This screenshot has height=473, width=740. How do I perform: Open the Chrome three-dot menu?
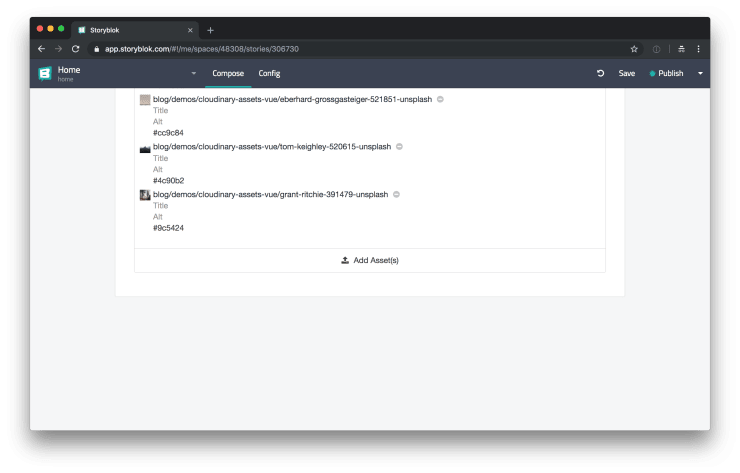click(x=698, y=49)
